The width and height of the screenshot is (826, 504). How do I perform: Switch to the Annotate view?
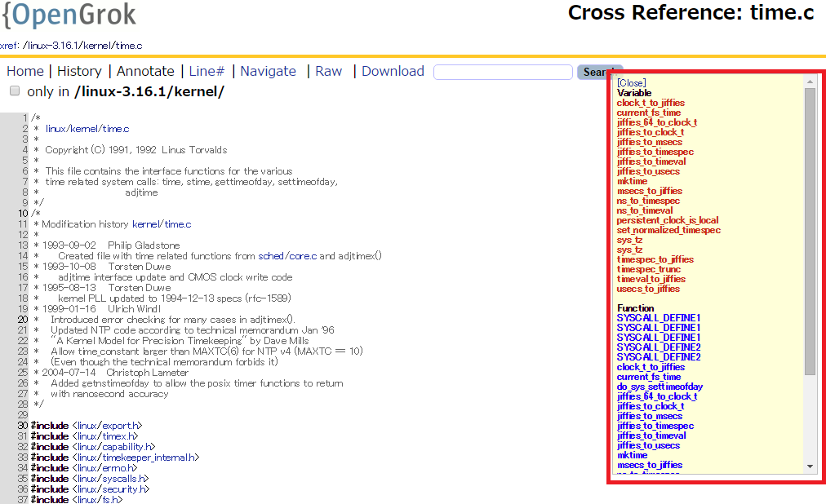[x=145, y=72]
